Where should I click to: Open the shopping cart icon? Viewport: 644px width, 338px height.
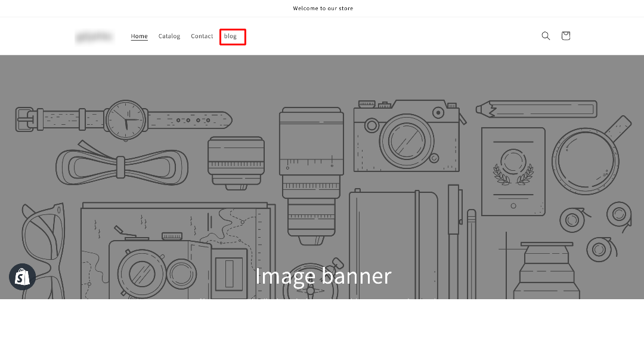[x=565, y=36]
